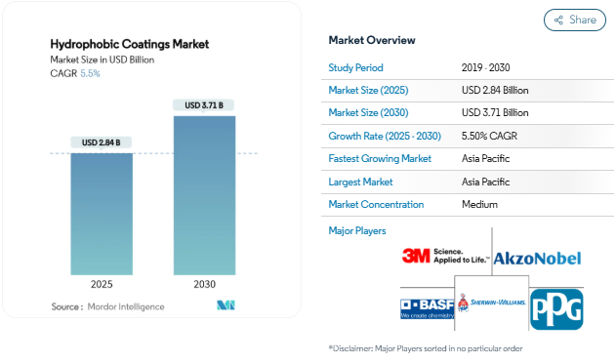Click Market Concentration label
This screenshot has height=364, width=616.
(376, 204)
